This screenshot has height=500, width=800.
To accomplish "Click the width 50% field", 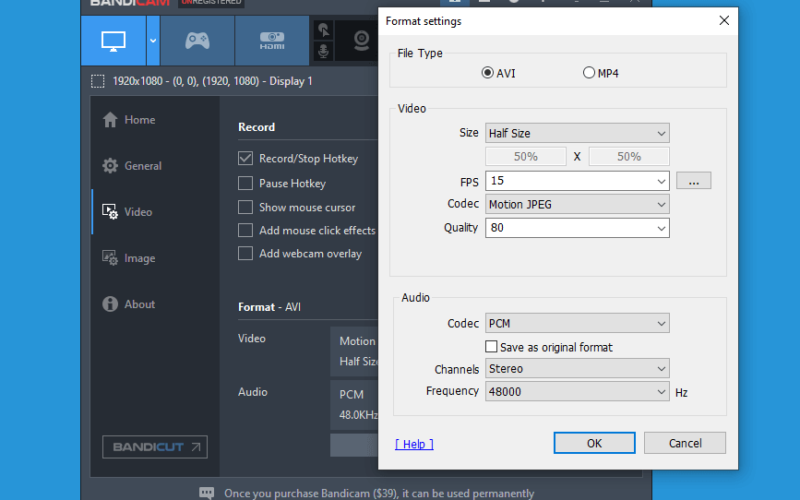I will pos(526,157).
